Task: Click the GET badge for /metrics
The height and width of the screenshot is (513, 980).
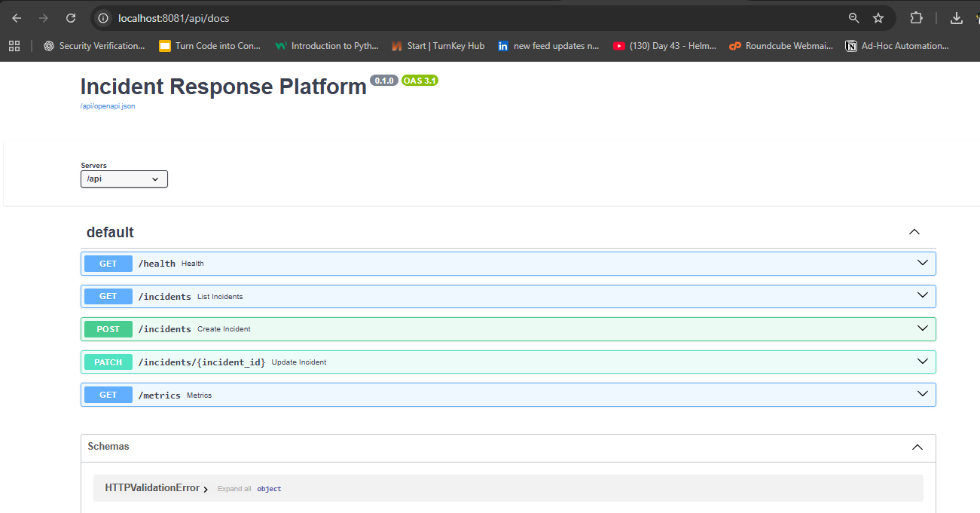Action: pyautogui.click(x=108, y=395)
